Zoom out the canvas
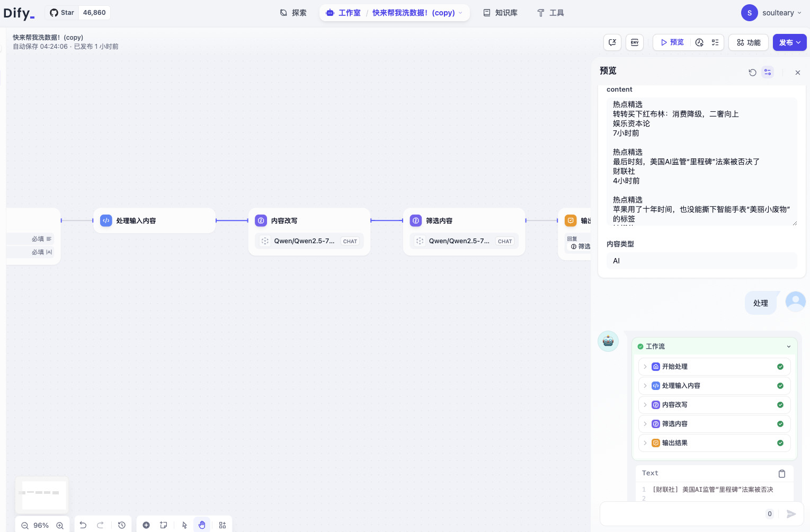Screen dimensions: 810x532 point(25,526)
